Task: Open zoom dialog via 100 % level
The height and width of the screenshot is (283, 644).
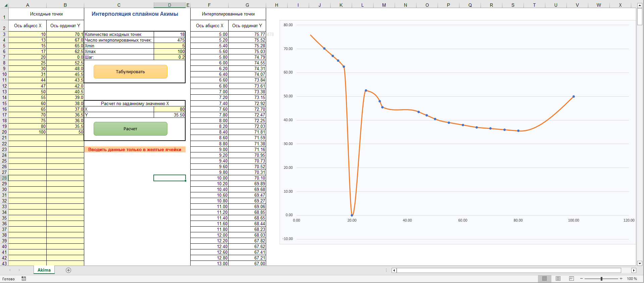Action: click(632, 279)
